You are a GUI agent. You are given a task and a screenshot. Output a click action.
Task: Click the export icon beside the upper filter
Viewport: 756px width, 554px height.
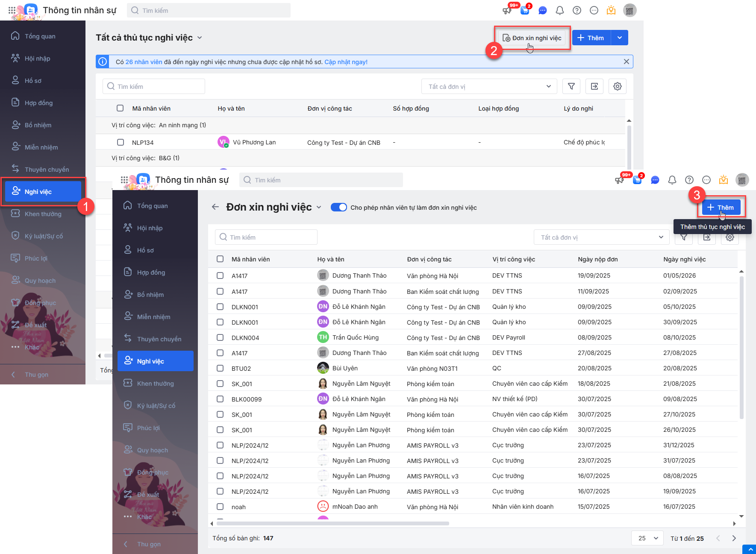click(594, 86)
